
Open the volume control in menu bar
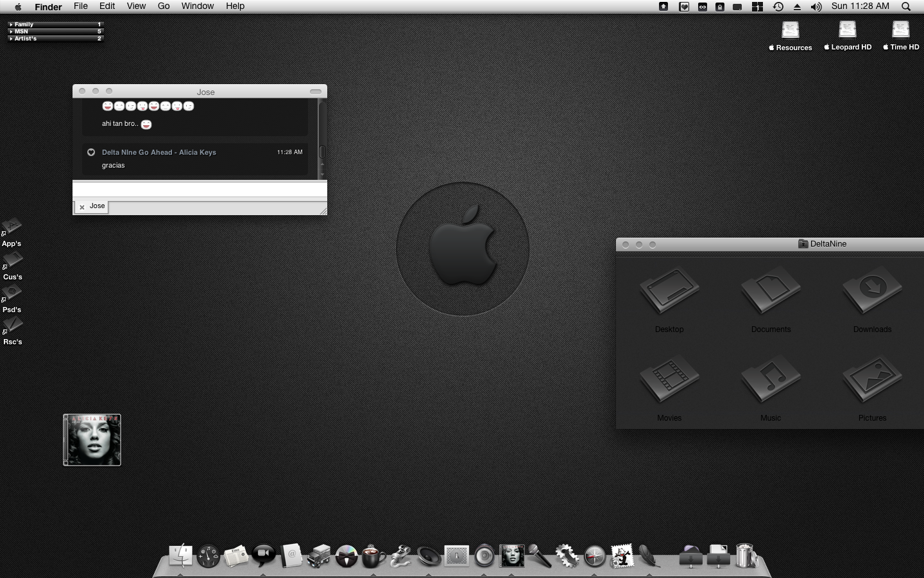[816, 6]
